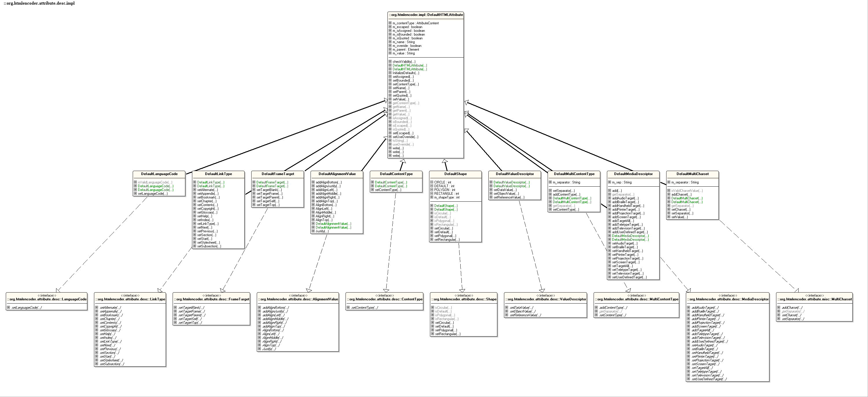868x397 pixels.
Task: Click m_override : boolean field
Action: [x=407, y=45]
